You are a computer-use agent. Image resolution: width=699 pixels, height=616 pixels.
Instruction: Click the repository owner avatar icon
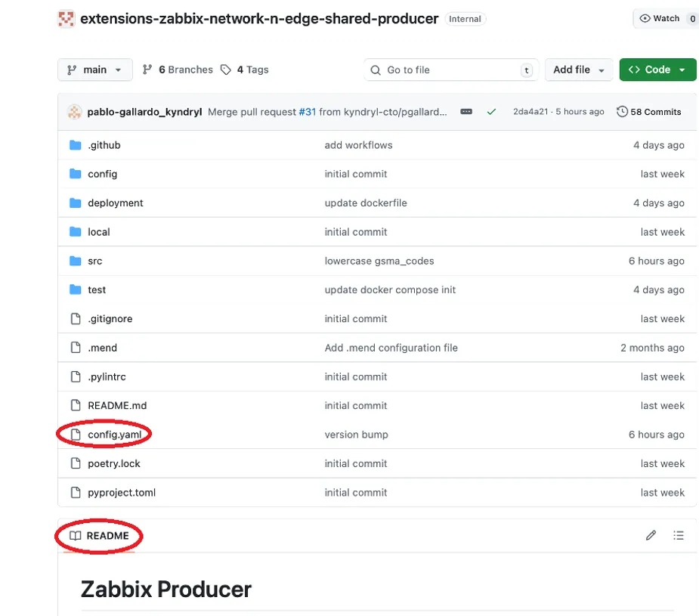tap(66, 19)
